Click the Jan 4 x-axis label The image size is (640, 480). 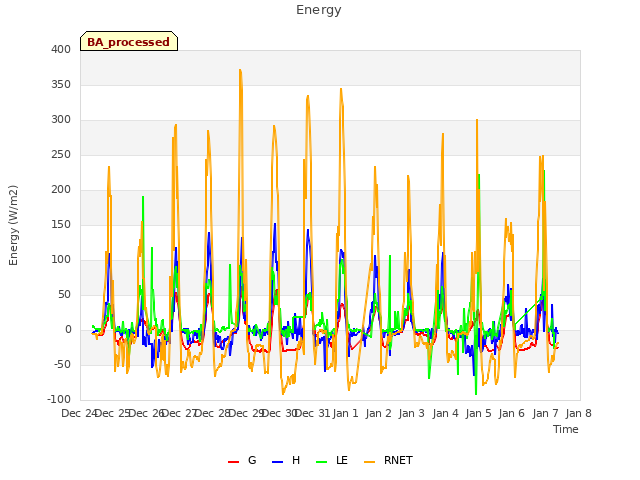(x=445, y=413)
